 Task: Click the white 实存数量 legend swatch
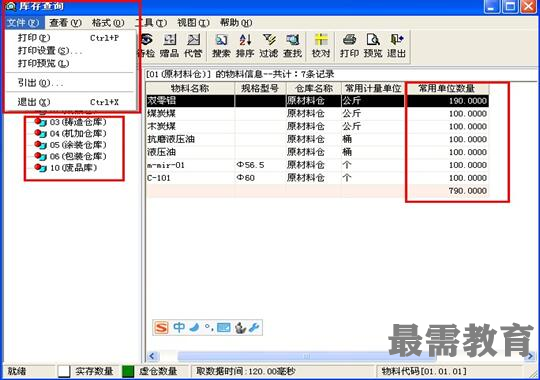64,371
